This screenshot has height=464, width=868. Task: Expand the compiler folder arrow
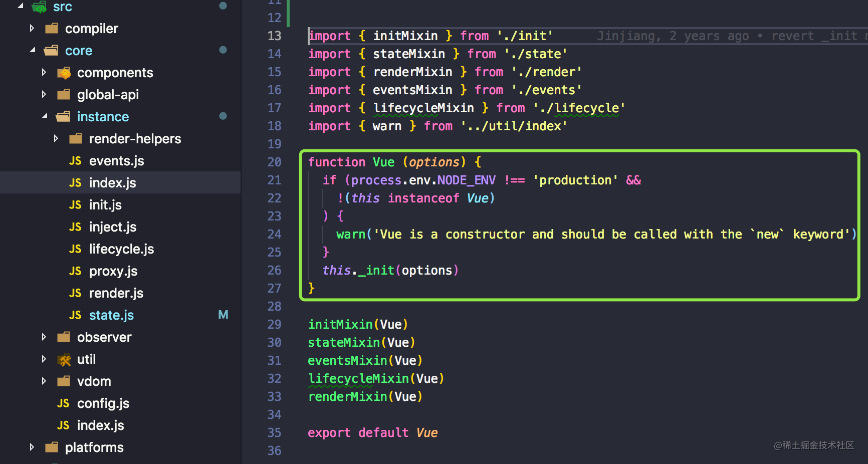[x=32, y=28]
